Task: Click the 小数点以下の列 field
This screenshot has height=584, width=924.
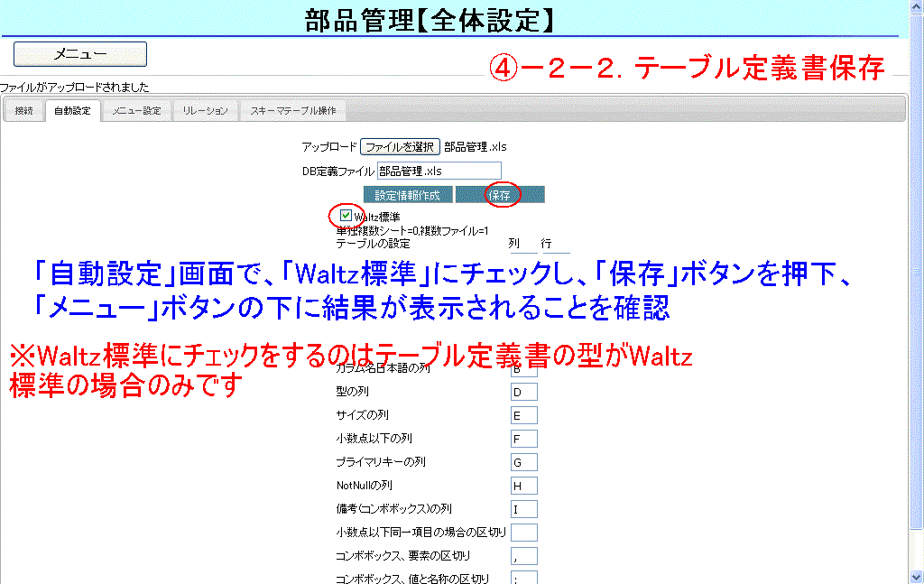Action: (523, 439)
